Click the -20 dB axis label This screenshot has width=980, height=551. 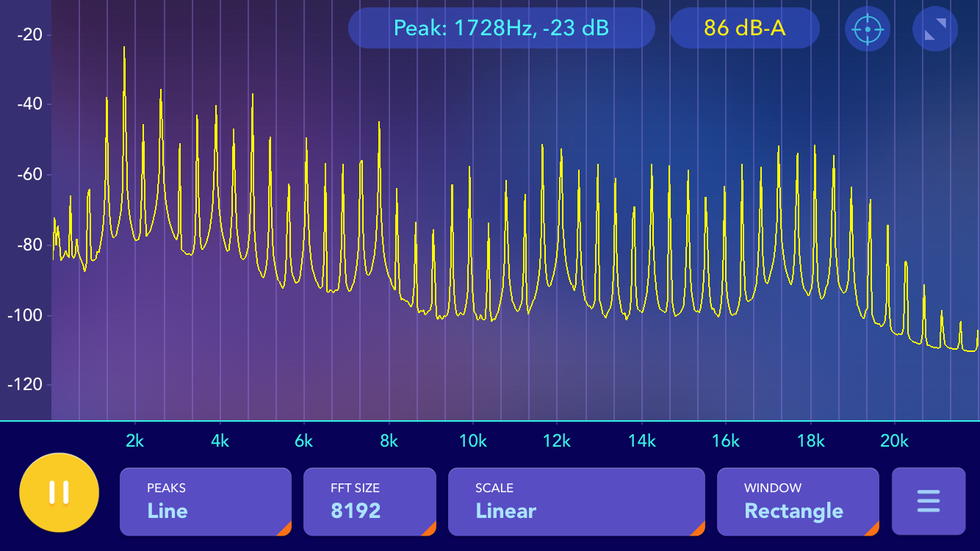(x=30, y=34)
